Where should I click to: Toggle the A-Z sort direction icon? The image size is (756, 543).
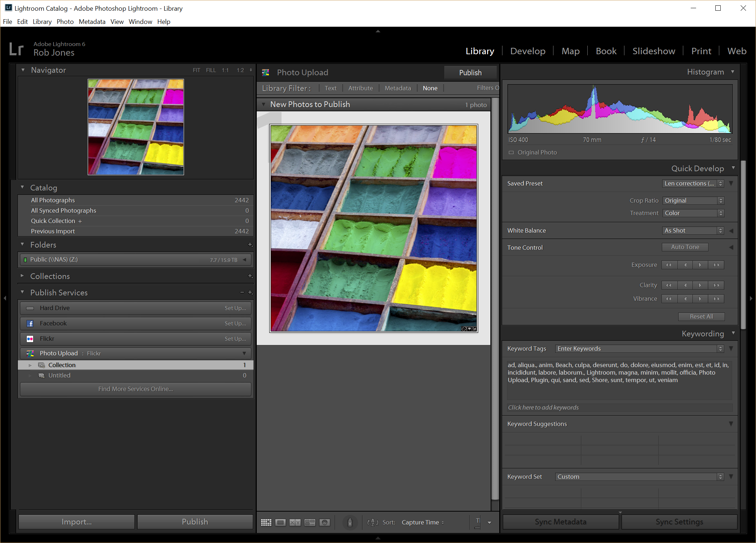373,522
